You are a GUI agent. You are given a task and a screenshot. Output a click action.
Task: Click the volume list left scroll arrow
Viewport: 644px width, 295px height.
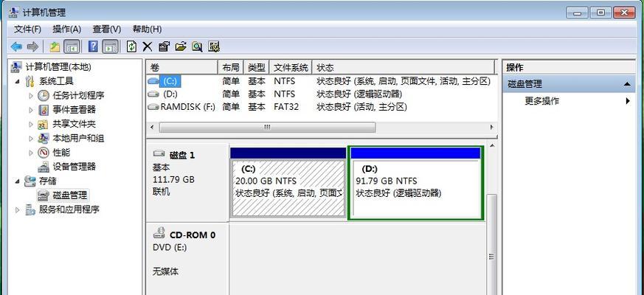click(151, 127)
